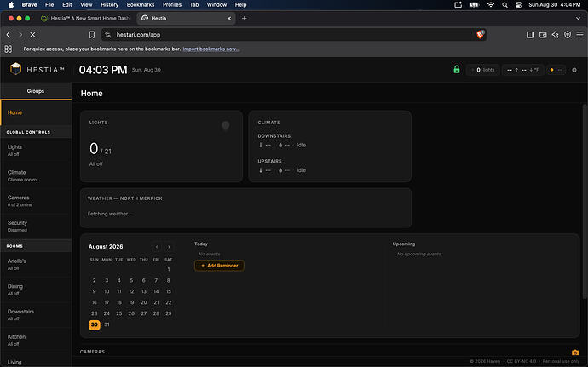Open the History menu in menu bar

click(109, 4)
